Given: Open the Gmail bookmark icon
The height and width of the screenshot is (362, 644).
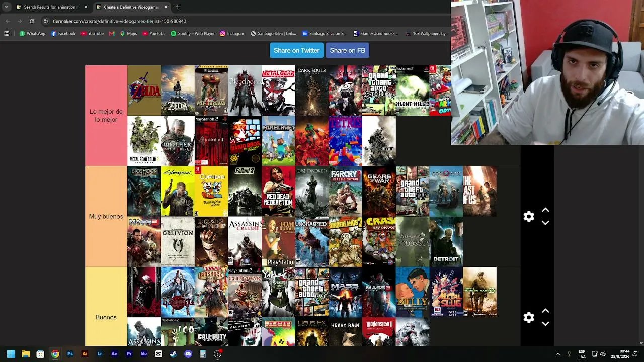Looking at the screenshot, I should (112, 34).
